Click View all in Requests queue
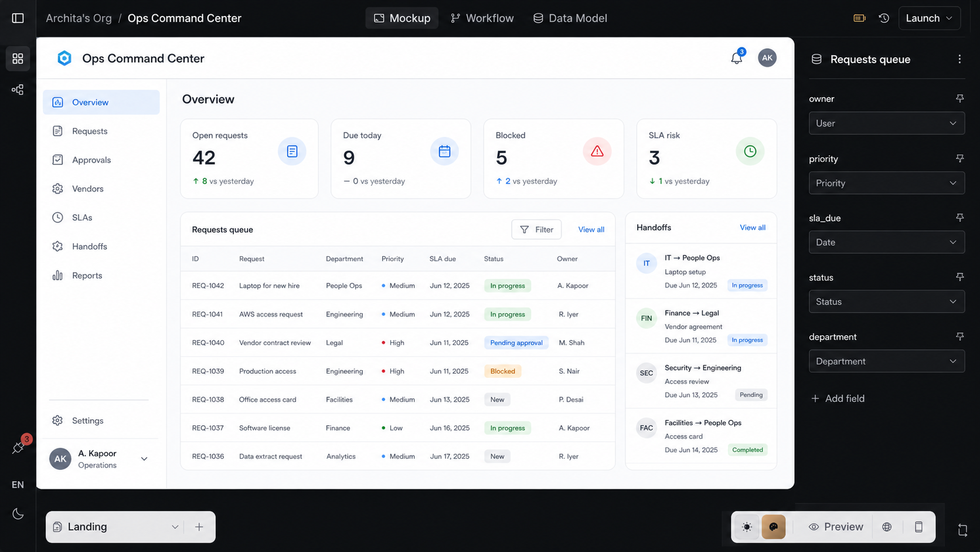The width and height of the screenshot is (980, 552). 591,229
